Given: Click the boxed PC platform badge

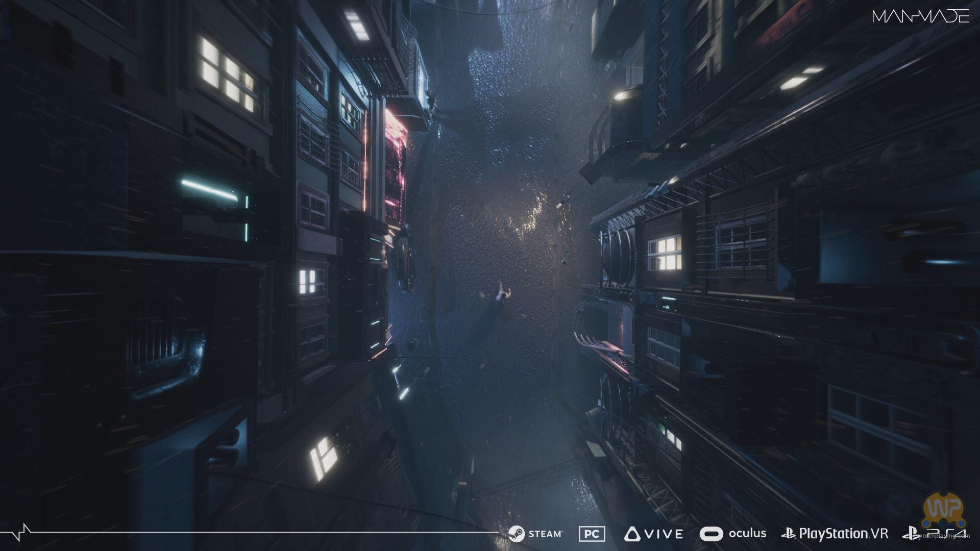Looking at the screenshot, I should coord(592,534).
